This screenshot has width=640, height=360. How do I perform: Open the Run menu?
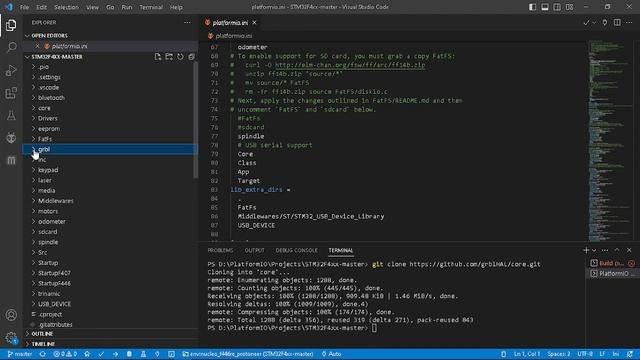pyautogui.click(x=127, y=7)
